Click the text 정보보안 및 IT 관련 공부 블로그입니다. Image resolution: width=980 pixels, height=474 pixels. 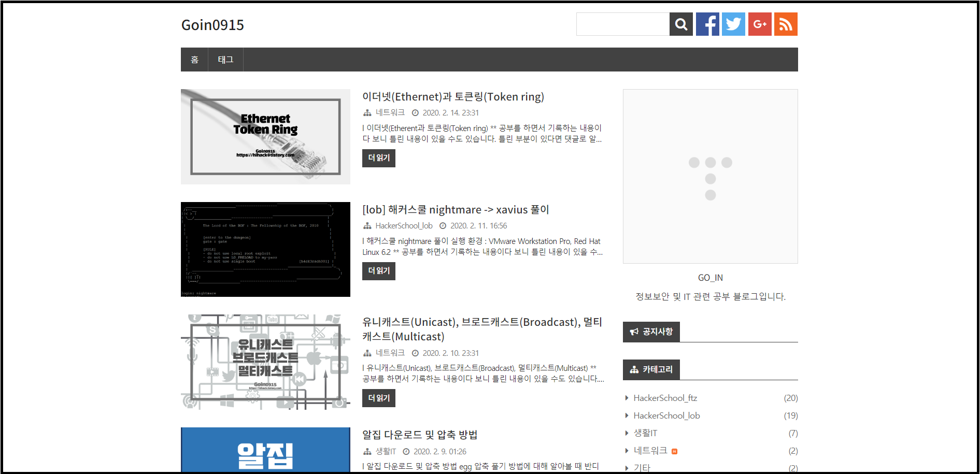[710, 296]
